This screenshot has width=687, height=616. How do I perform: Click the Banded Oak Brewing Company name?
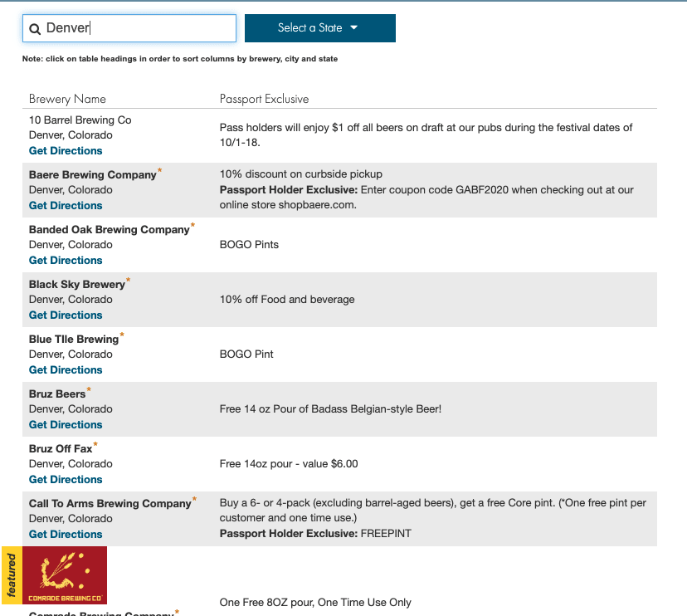109,230
